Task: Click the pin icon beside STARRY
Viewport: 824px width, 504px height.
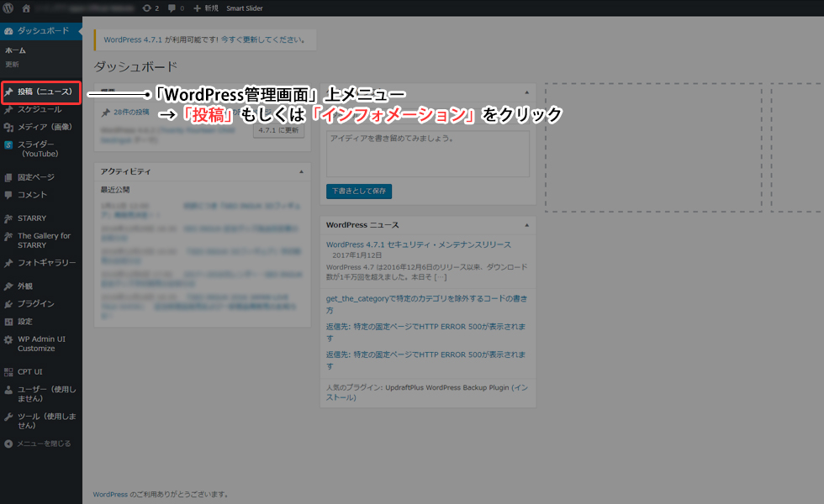Action: (x=8, y=218)
